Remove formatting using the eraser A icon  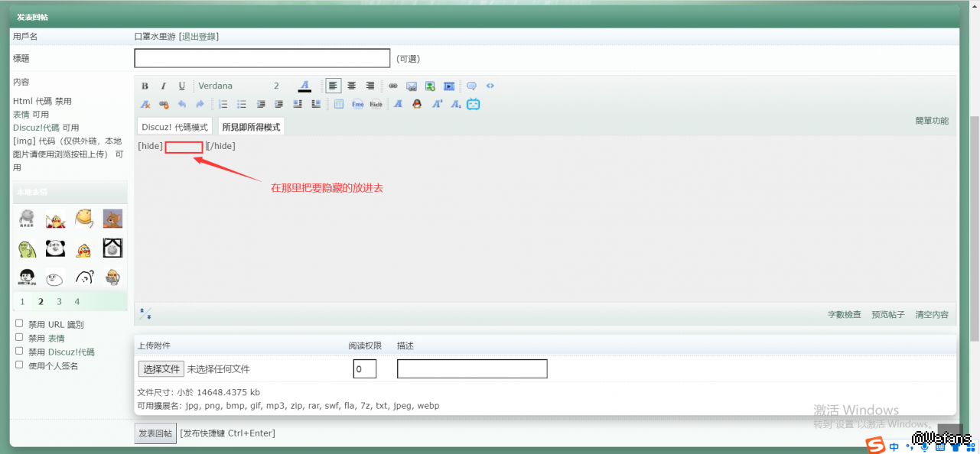(x=145, y=104)
